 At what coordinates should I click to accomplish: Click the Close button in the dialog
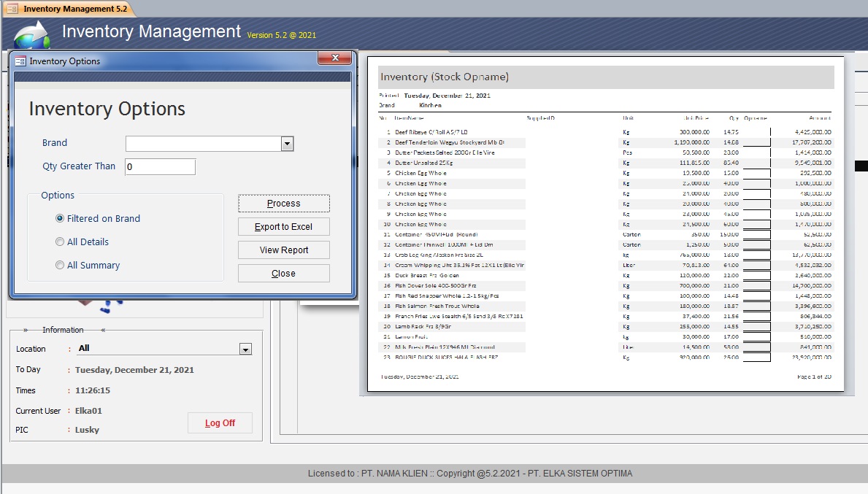pyautogui.click(x=283, y=273)
